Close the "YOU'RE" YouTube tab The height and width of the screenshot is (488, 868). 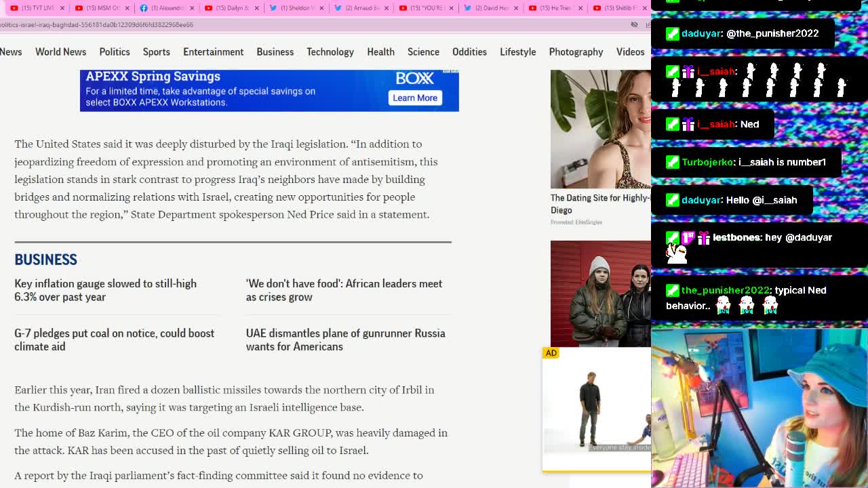(x=452, y=8)
